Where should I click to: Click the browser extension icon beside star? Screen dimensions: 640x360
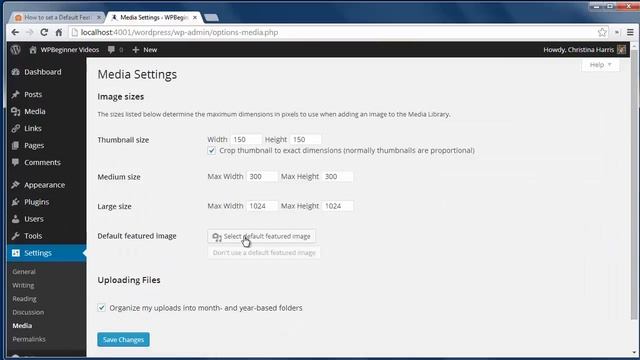point(617,32)
